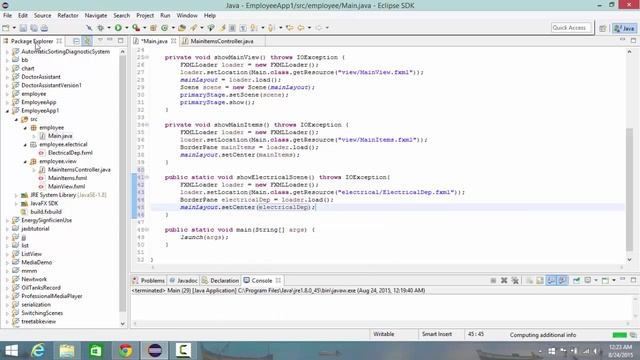Click the Open Perspective icon
The width and height of the screenshot is (640, 360).
pos(603,28)
